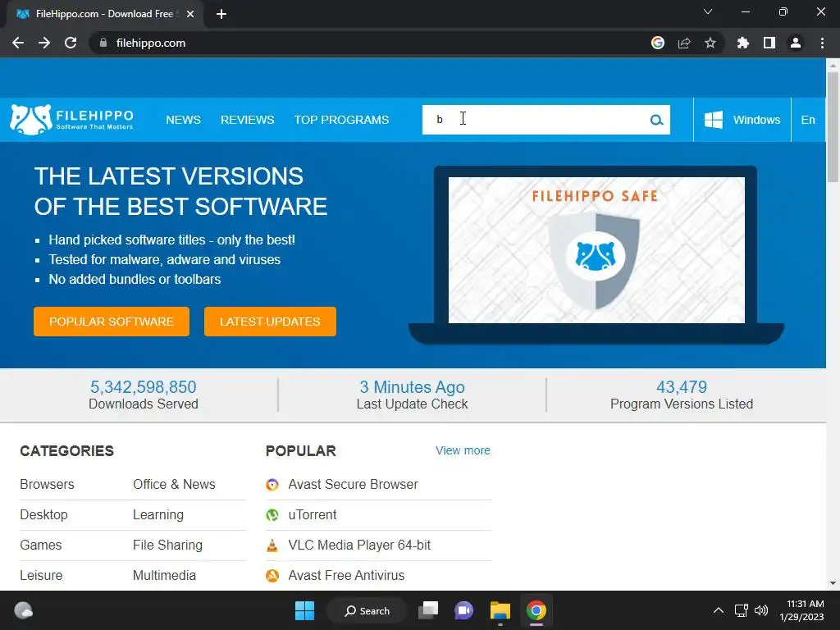Viewport: 840px width, 630px height.
Task: Click the uTorrent icon
Action: click(272, 515)
